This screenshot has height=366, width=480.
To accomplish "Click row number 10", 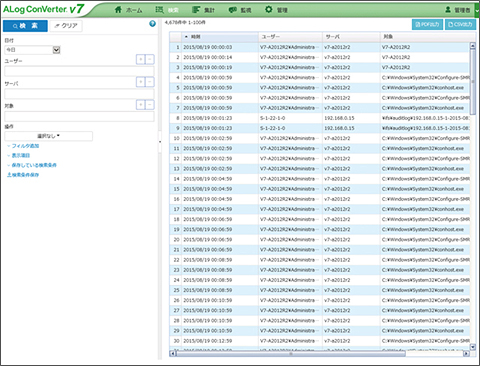I will (176, 138).
